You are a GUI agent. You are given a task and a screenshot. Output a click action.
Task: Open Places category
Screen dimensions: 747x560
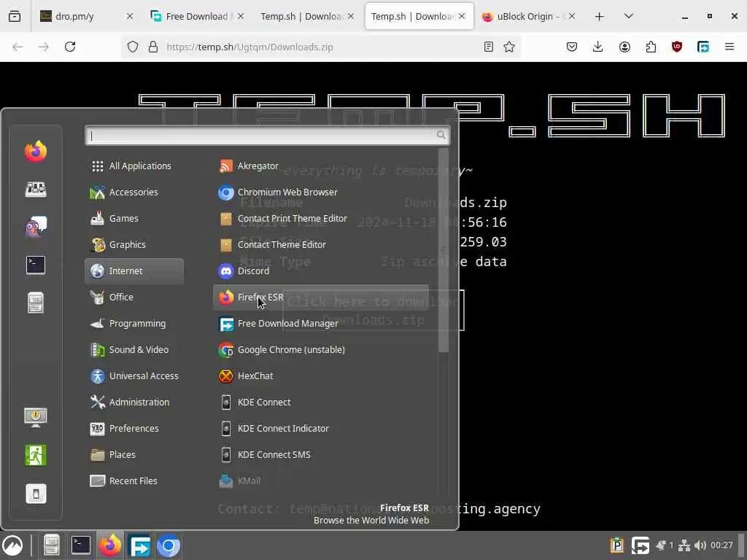(134, 454)
